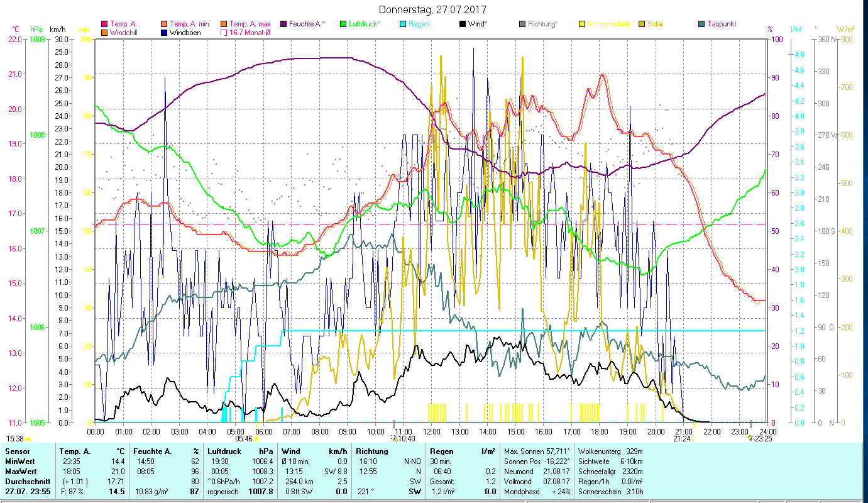This screenshot has height=503, width=868.
Task: Click the regnerisch forecast text
Action: [224, 492]
